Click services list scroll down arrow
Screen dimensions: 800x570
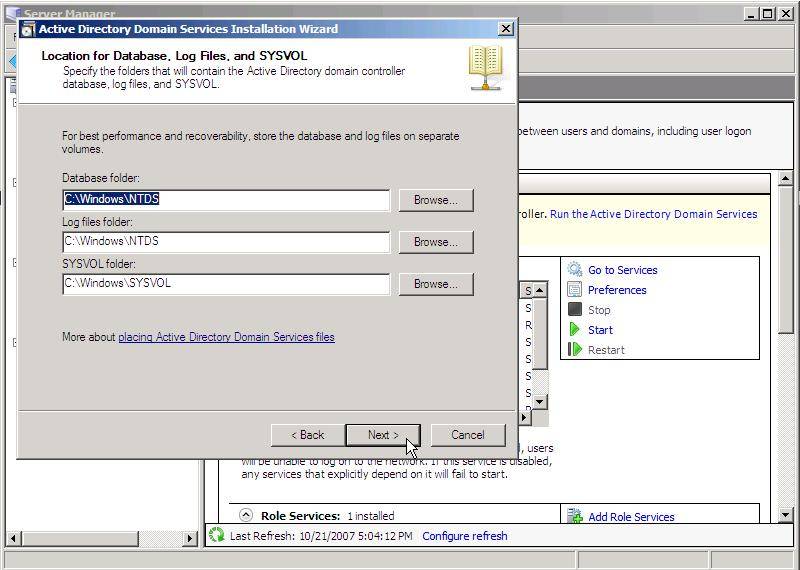point(540,402)
